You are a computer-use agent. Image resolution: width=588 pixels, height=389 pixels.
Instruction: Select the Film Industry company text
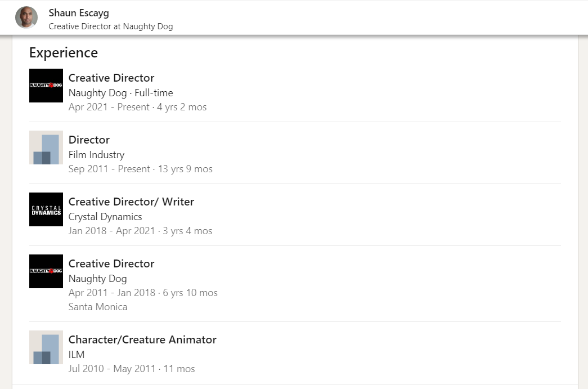coord(96,155)
